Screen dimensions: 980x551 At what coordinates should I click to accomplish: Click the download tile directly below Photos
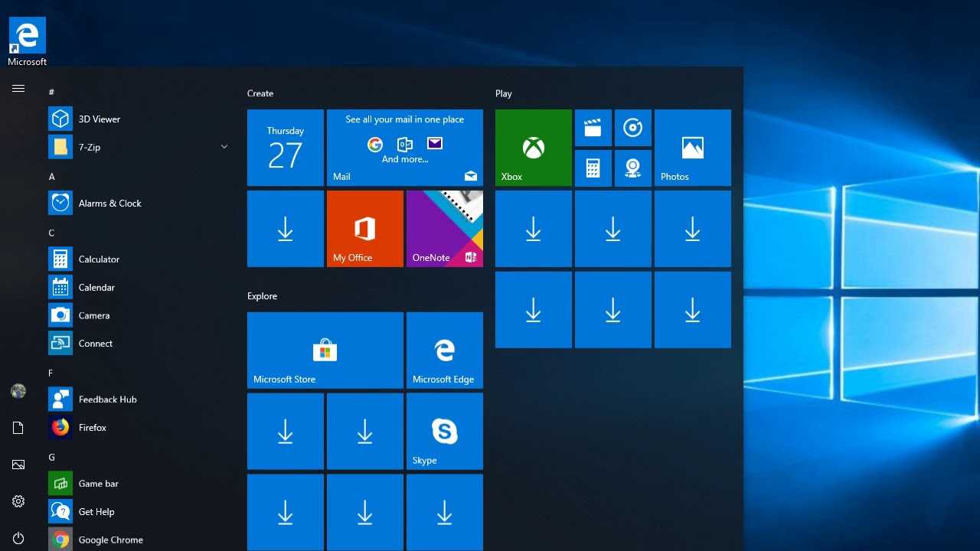(693, 229)
